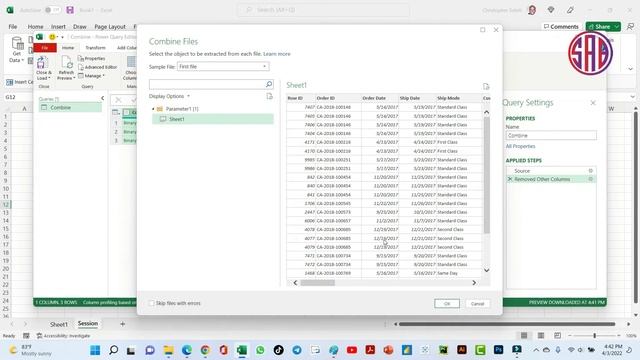Click the Save icon in Excel title bar

[x=70, y=10]
